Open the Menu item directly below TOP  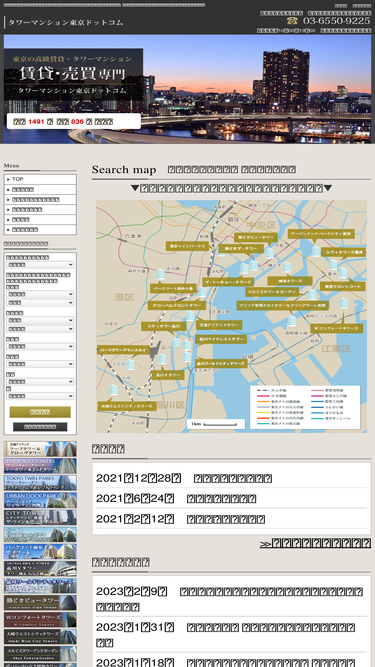(x=40, y=189)
